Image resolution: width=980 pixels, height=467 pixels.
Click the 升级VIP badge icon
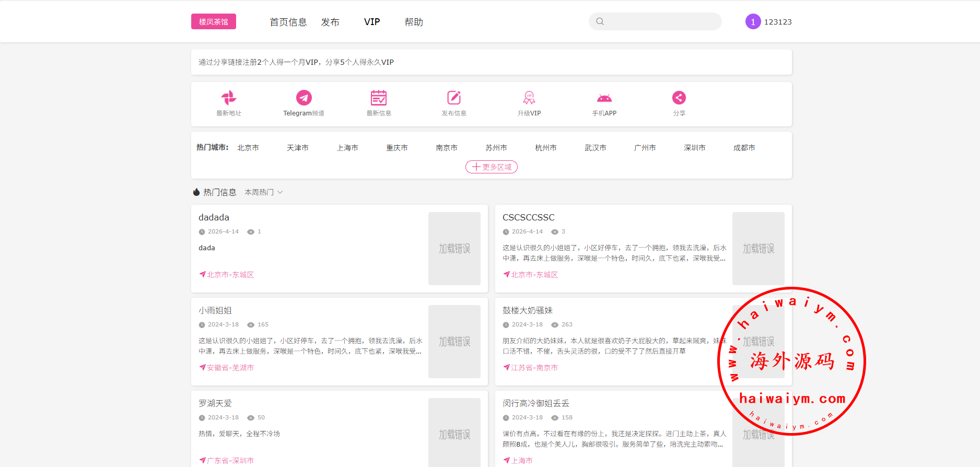(x=529, y=98)
